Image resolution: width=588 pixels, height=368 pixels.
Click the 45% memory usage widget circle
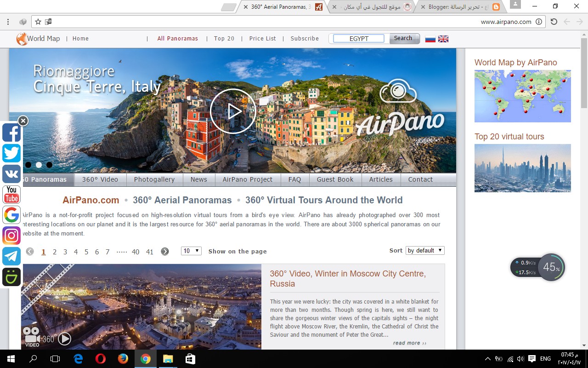[551, 267]
